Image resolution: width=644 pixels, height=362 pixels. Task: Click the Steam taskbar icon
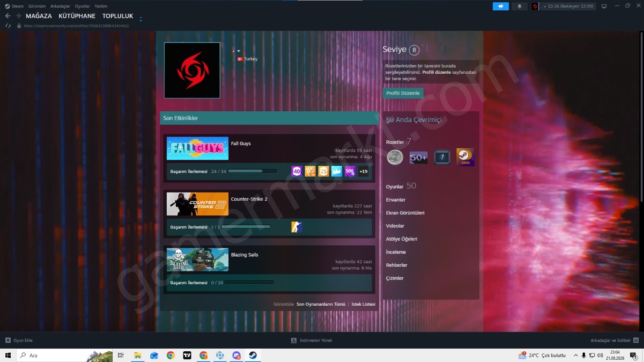(253, 355)
